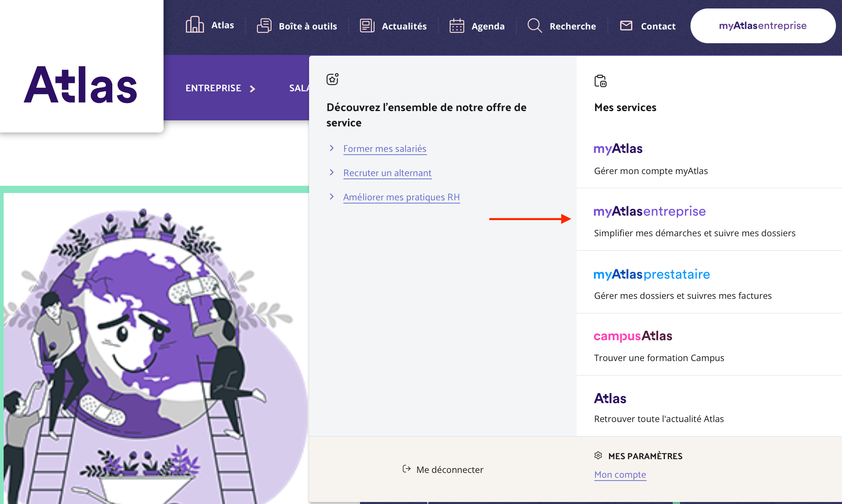
Task: Click the chevron before Recruter un alternant
Action: pos(332,172)
